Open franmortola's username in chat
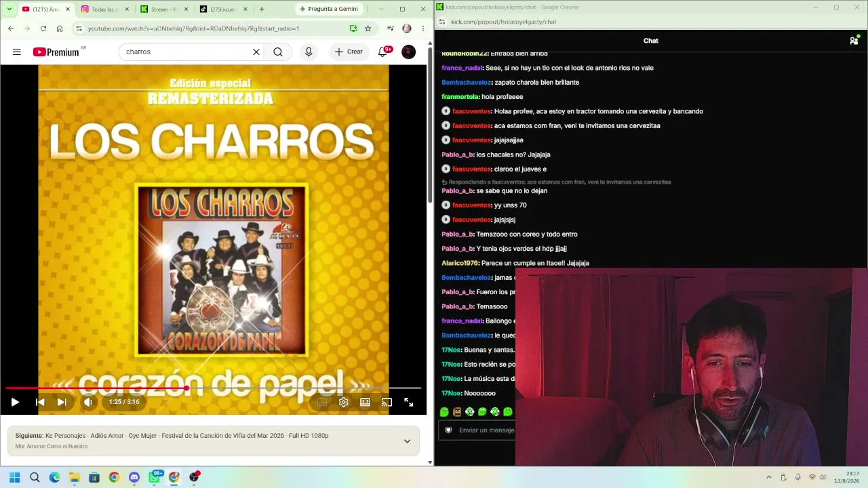 [460, 97]
